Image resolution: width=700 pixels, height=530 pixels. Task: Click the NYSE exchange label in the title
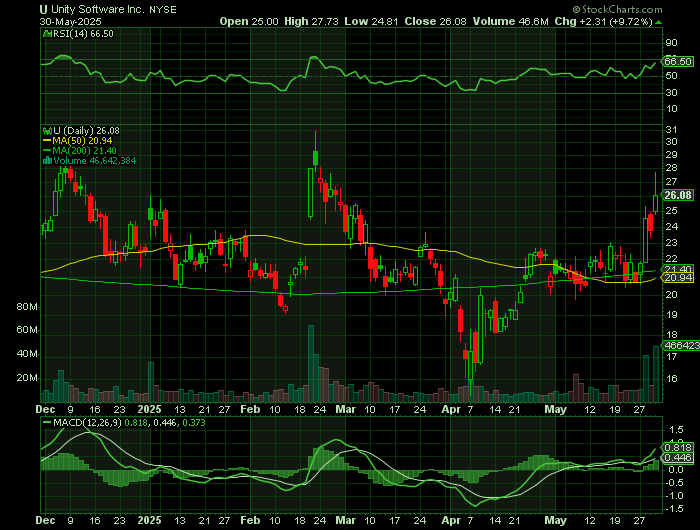[163, 10]
